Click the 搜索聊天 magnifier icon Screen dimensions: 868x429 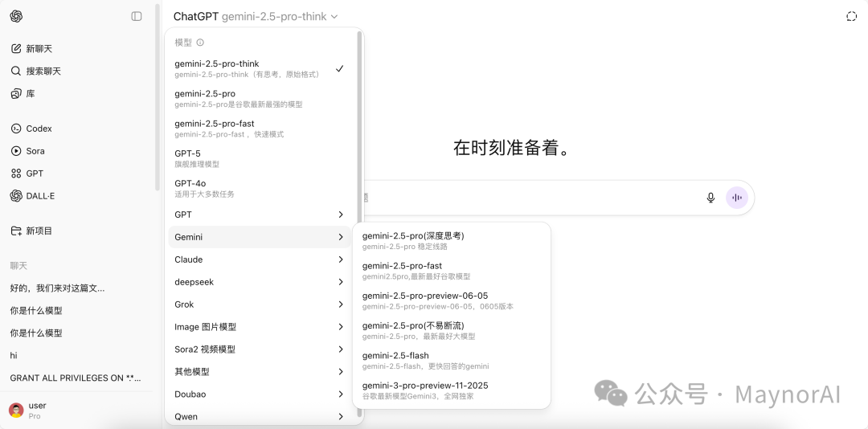[16, 71]
